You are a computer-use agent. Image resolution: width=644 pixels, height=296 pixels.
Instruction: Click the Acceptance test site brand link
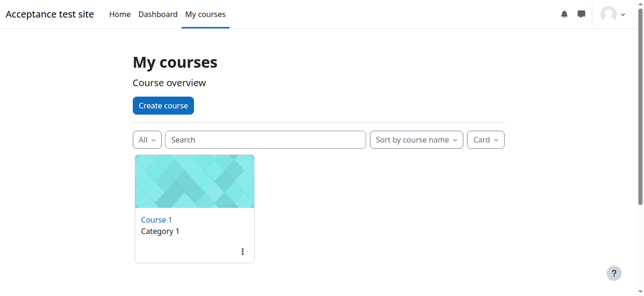(x=50, y=14)
